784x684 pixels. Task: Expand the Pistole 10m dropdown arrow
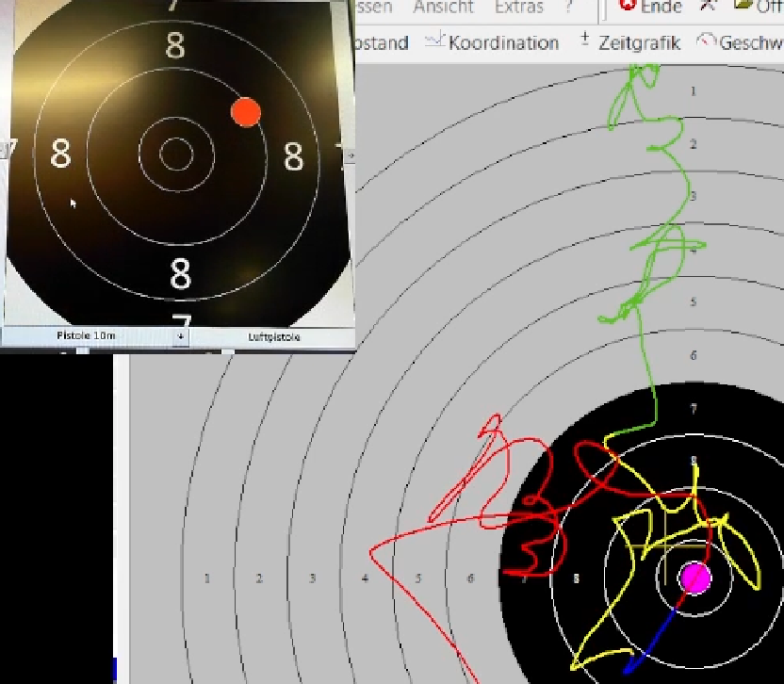point(181,336)
